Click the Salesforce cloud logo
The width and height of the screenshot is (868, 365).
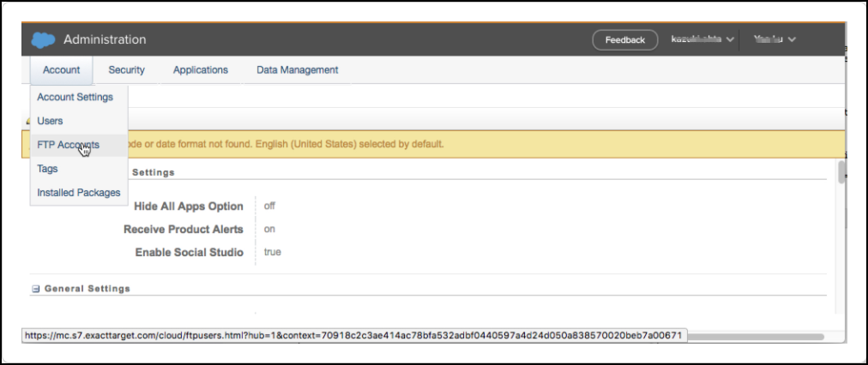[43, 40]
